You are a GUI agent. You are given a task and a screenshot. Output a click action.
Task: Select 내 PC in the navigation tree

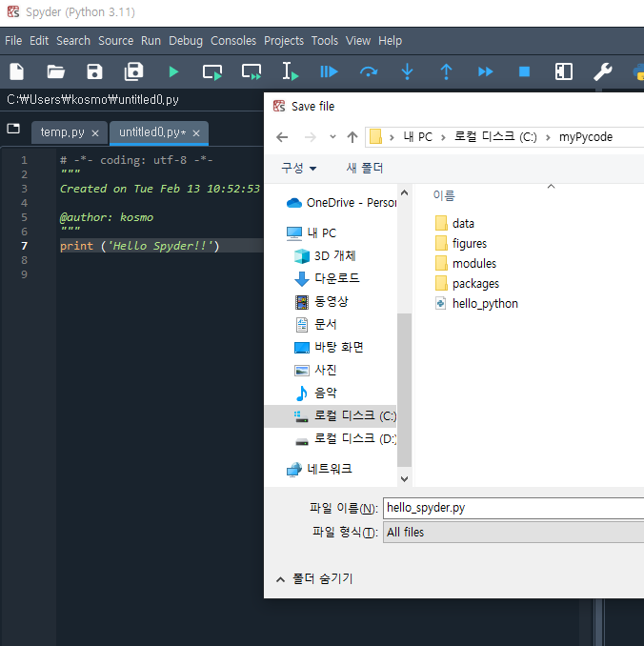312,233
